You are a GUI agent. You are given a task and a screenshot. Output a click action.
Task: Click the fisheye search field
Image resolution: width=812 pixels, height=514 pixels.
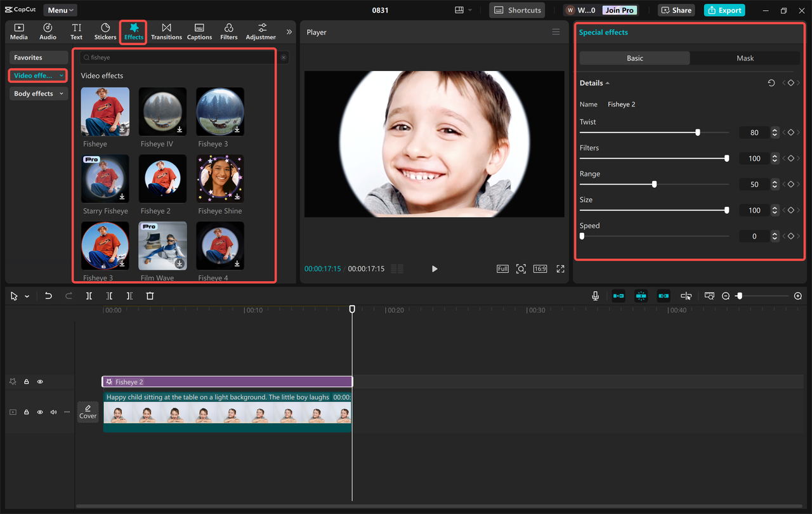pos(180,57)
